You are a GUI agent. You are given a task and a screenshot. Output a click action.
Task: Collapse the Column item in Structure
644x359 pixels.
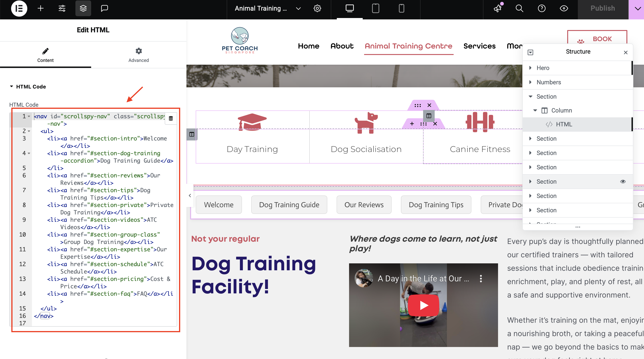535,110
